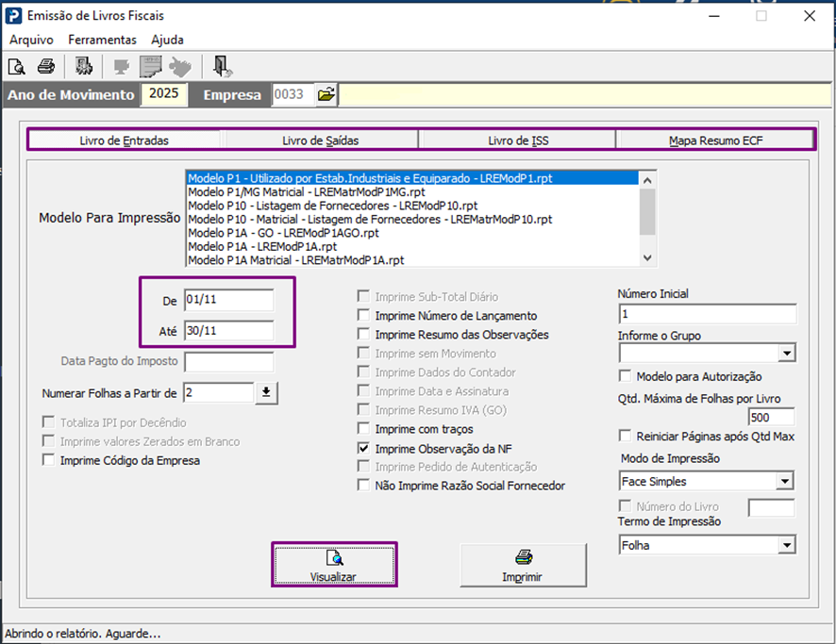Screen dimensions: 836x644
Task: Click the print preview toolbar icon
Action: coord(17,67)
